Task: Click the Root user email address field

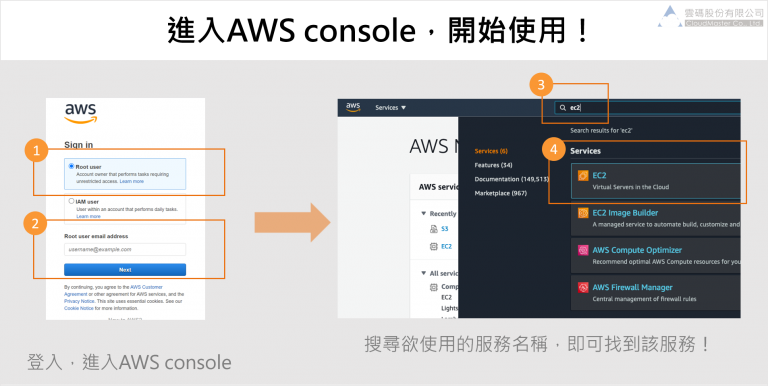Action: coord(125,249)
